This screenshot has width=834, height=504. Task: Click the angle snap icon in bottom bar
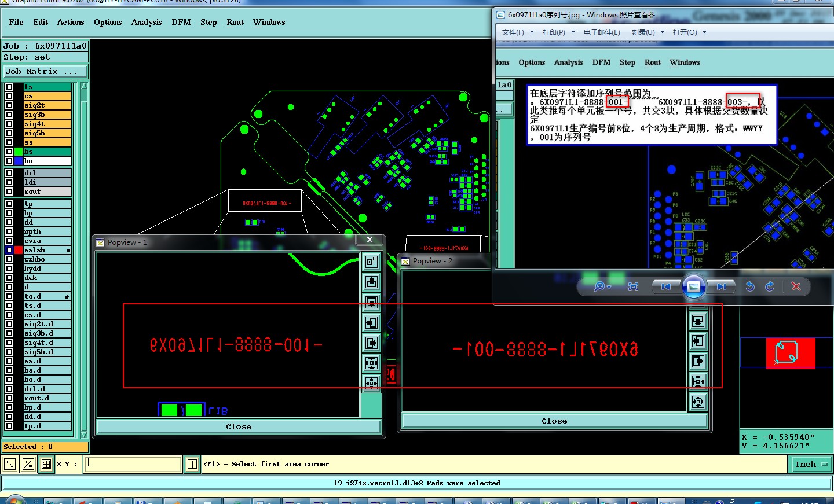[28, 464]
